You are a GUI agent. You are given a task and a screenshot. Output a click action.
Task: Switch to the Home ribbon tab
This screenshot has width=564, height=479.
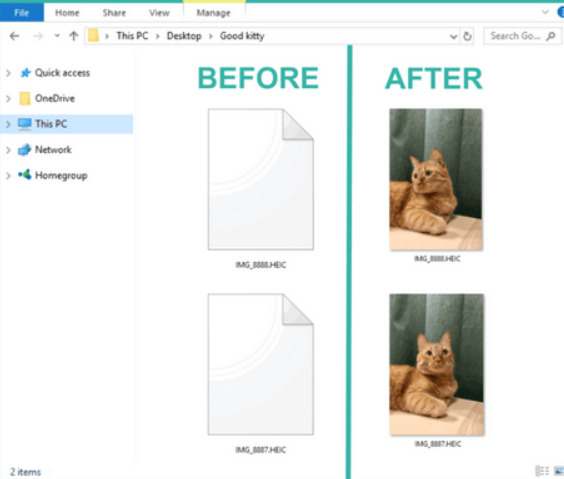pos(67,13)
